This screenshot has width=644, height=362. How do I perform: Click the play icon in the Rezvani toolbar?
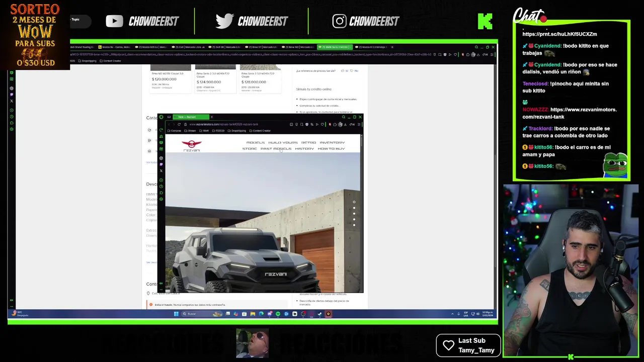[317, 124]
